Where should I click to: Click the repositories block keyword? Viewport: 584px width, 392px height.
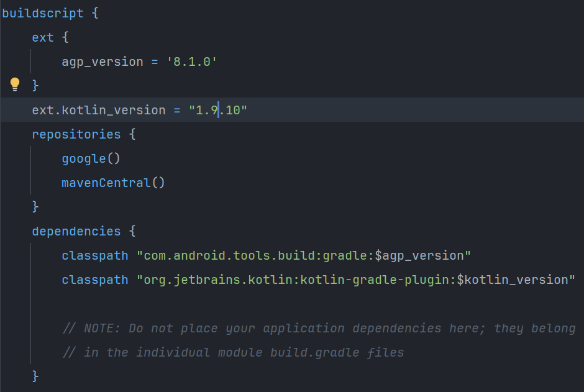click(x=76, y=134)
